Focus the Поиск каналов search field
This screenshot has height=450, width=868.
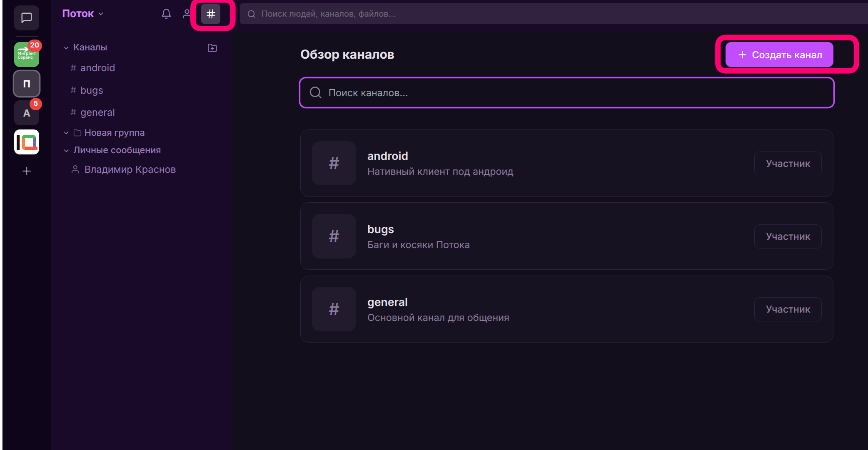pos(566,92)
